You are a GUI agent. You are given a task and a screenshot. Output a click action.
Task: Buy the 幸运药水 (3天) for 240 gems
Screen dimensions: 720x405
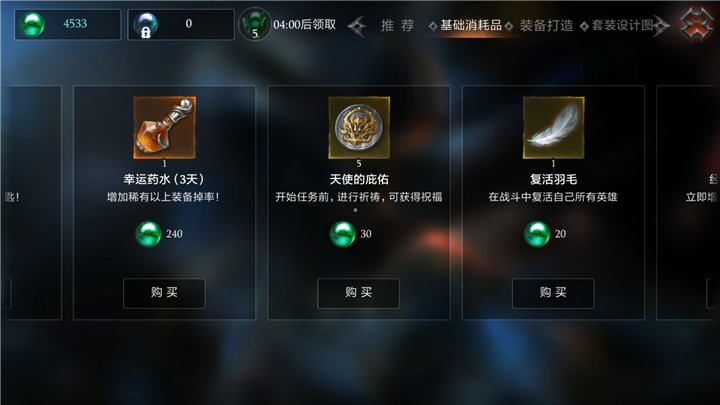(164, 293)
